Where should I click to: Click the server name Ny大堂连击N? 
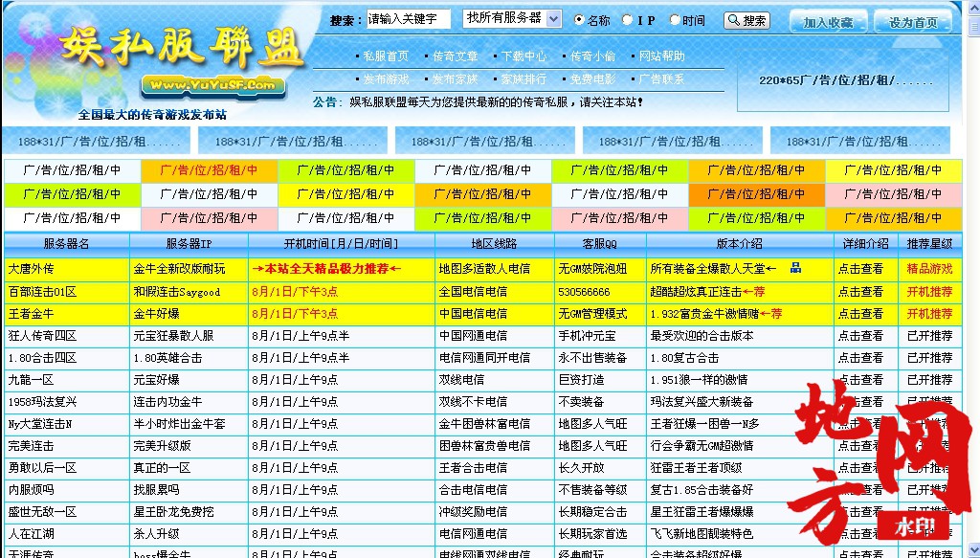(40, 424)
